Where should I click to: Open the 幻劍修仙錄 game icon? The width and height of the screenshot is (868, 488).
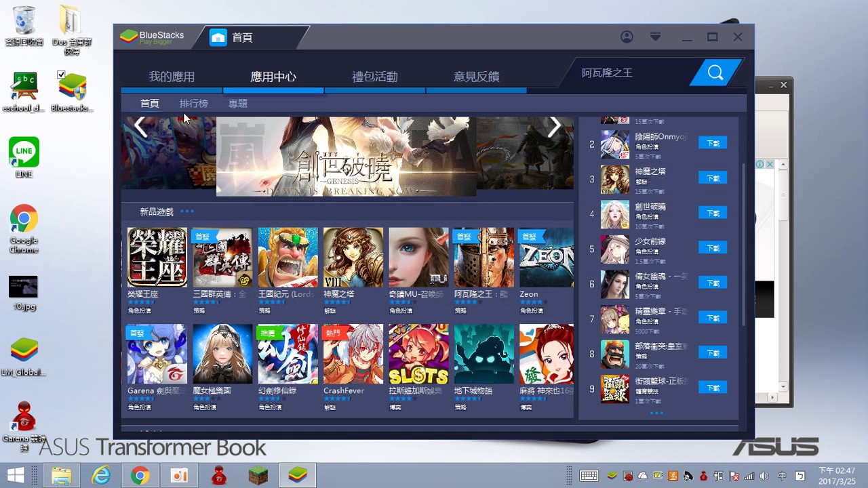tap(288, 354)
